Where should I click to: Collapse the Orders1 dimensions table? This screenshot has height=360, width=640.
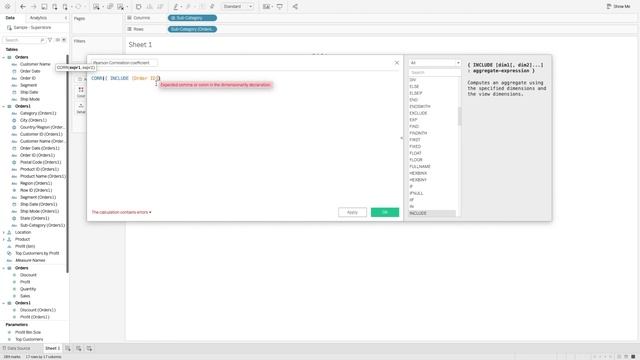pos(4,106)
